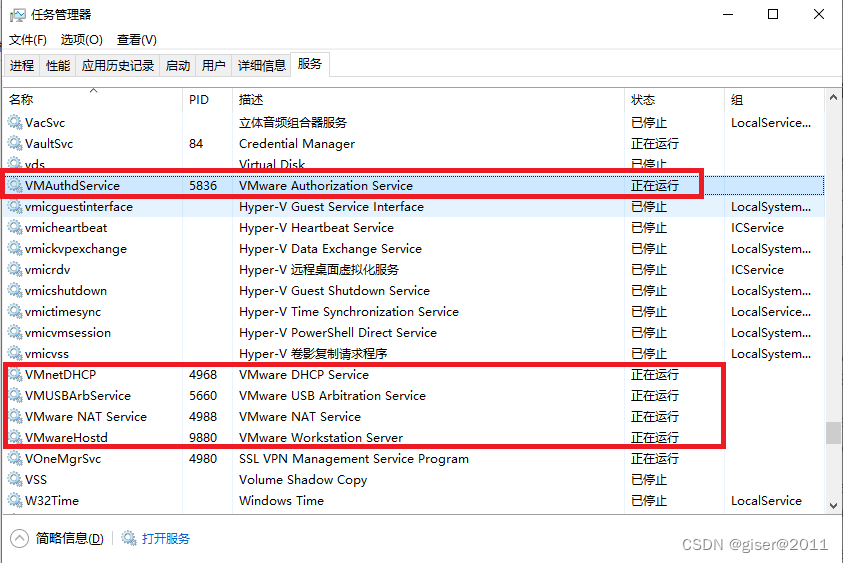This screenshot has height=563, width=843.
Task: Open the 选项(O) menu
Action: (x=82, y=40)
